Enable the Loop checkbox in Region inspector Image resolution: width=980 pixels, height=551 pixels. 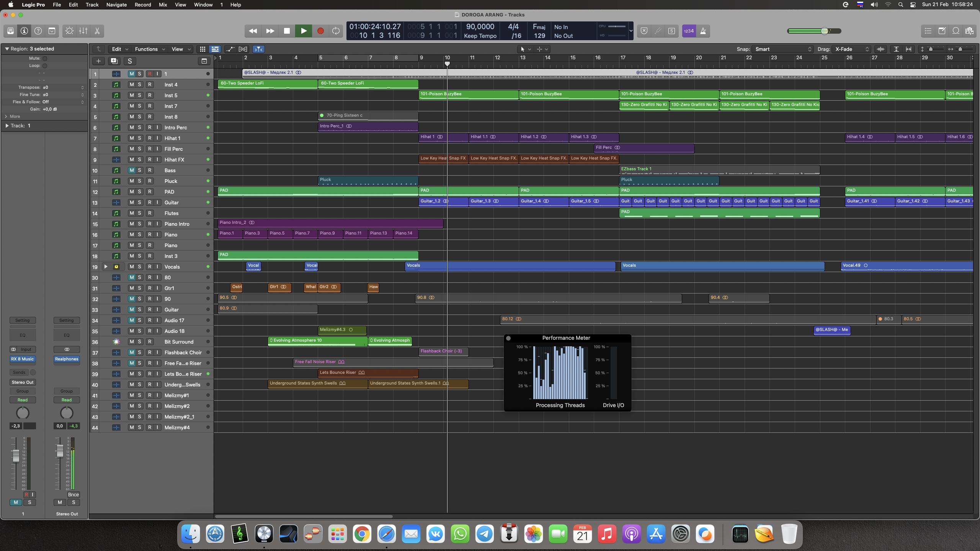(45, 66)
